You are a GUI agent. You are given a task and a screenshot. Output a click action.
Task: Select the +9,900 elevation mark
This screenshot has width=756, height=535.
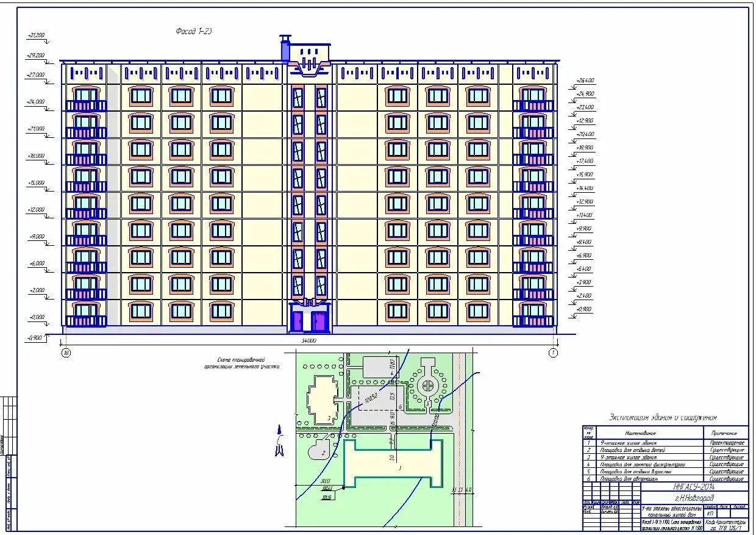click(x=585, y=228)
